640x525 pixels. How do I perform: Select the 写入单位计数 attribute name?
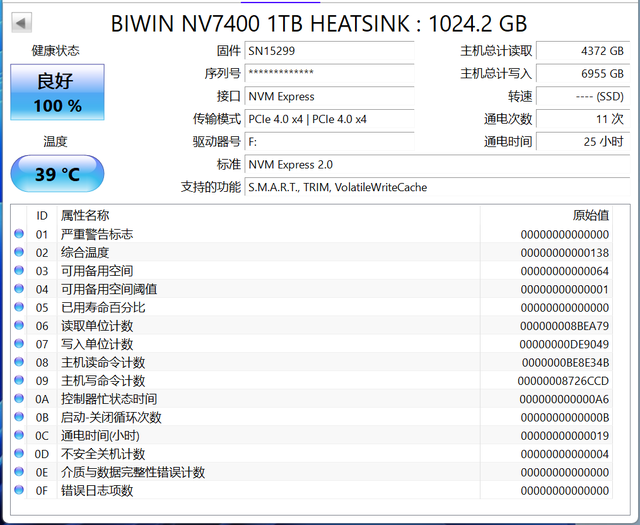tap(97, 344)
